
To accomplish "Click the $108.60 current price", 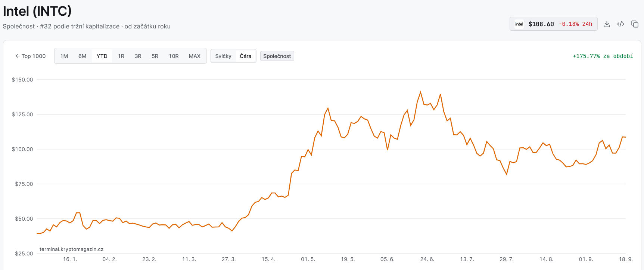I will pos(541,24).
